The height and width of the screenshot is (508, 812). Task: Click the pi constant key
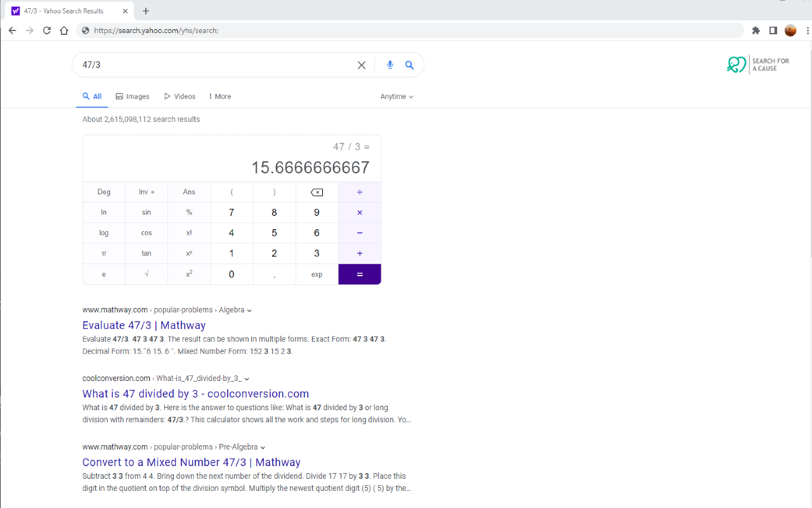104,253
